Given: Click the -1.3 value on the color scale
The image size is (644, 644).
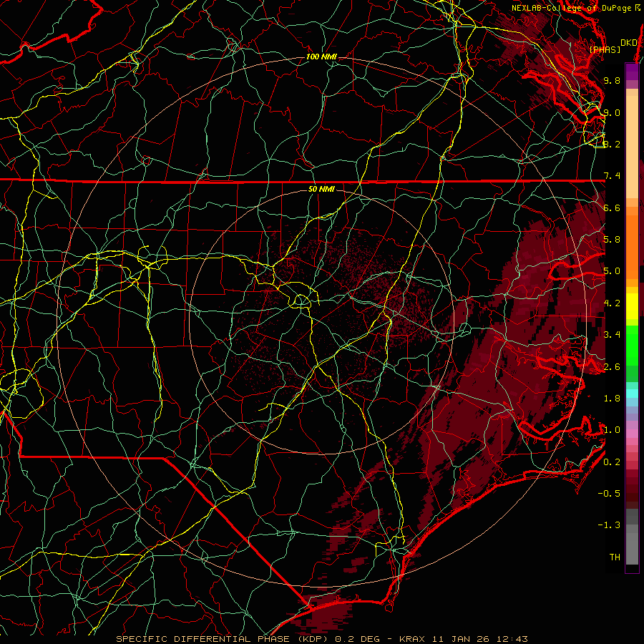Looking at the screenshot, I should 609,525.
